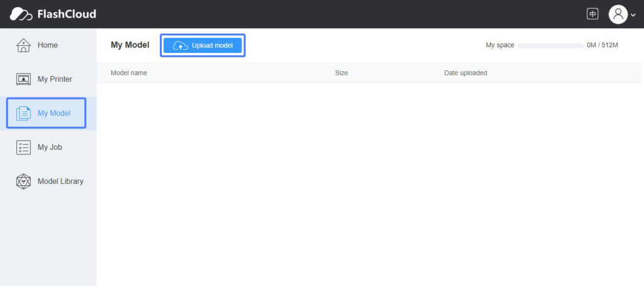This screenshot has width=644, height=286.
Task: Click the Upload model button
Action: pyautogui.click(x=203, y=45)
